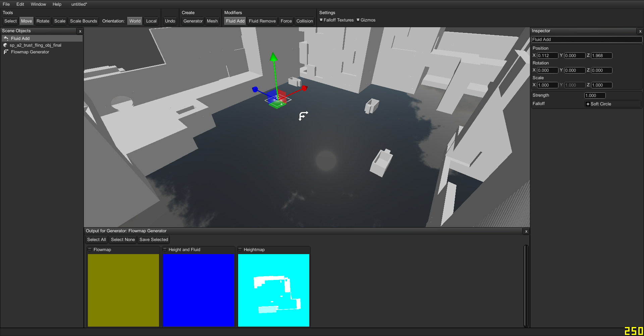Open the Help menu
The height and width of the screenshot is (336, 644).
point(57,4)
